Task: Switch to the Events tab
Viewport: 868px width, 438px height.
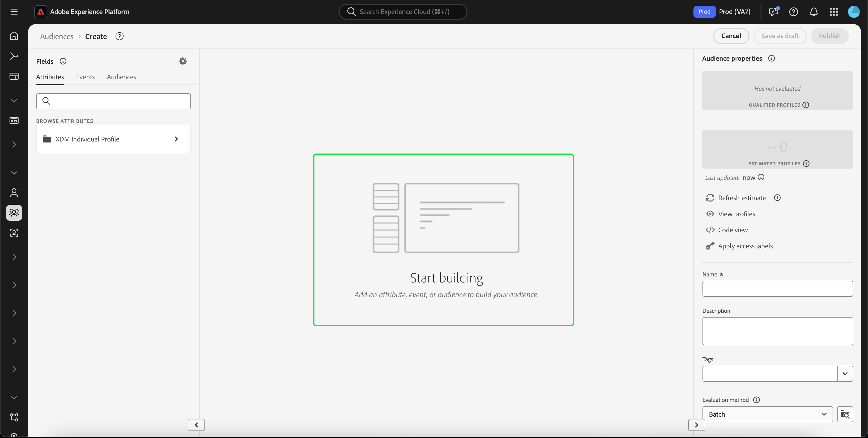Action: click(85, 77)
